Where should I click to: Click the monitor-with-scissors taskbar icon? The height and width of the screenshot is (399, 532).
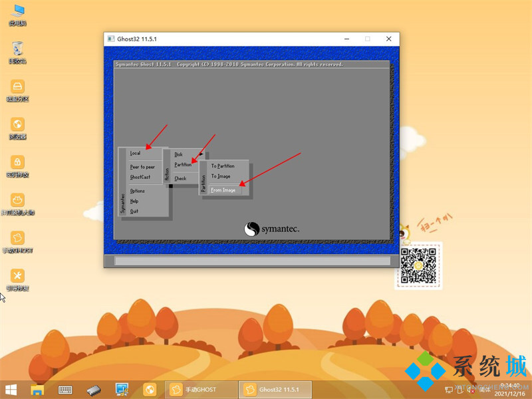click(x=122, y=390)
